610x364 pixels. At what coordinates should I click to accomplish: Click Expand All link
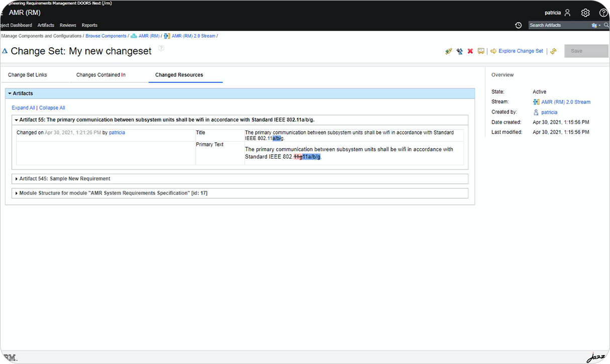click(23, 108)
